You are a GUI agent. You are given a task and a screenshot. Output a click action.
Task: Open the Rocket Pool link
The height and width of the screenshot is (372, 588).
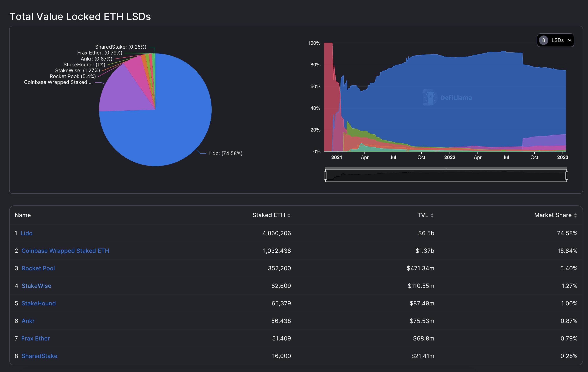[38, 268]
